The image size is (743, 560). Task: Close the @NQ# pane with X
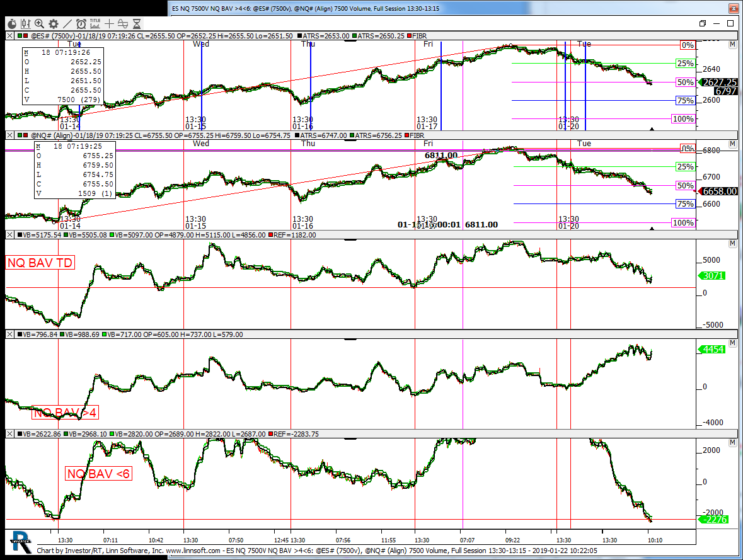[9, 135]
